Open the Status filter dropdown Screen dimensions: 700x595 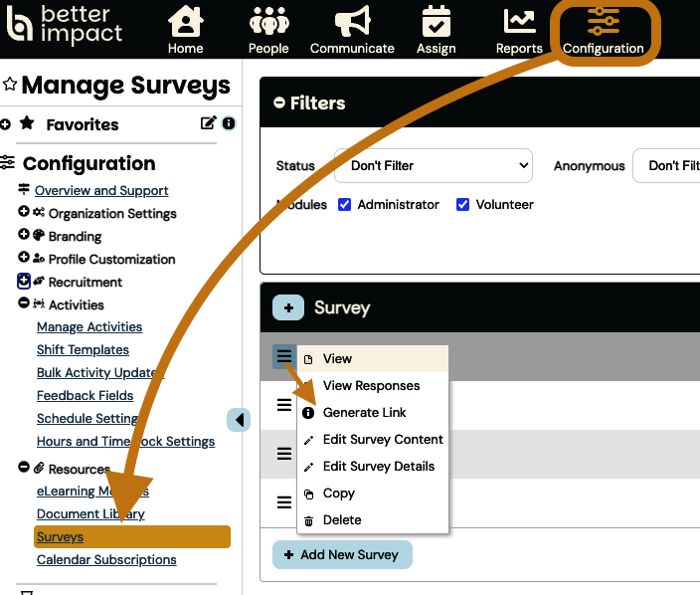(433, 165)
